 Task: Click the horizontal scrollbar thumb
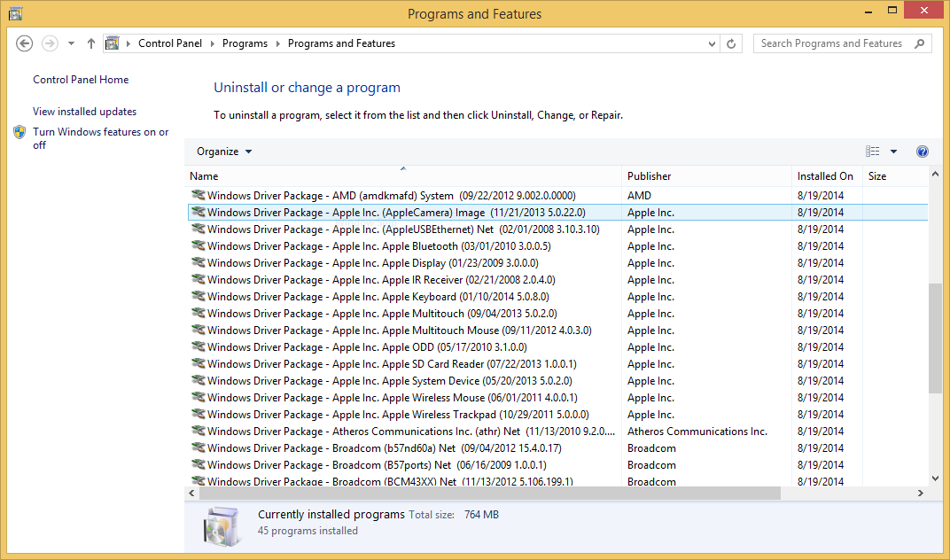(489, 494)
